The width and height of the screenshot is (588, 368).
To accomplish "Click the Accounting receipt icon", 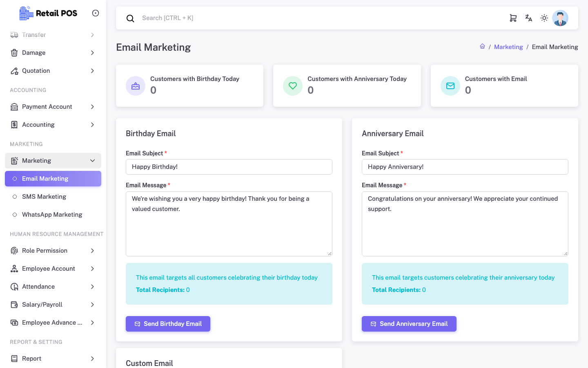I will 14,125.
